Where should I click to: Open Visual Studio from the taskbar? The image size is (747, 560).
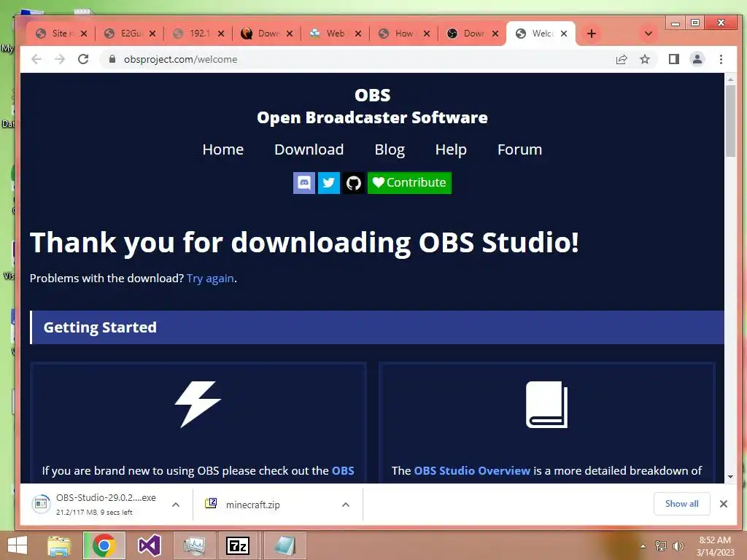pyautogui.click(x=149, y=545)
